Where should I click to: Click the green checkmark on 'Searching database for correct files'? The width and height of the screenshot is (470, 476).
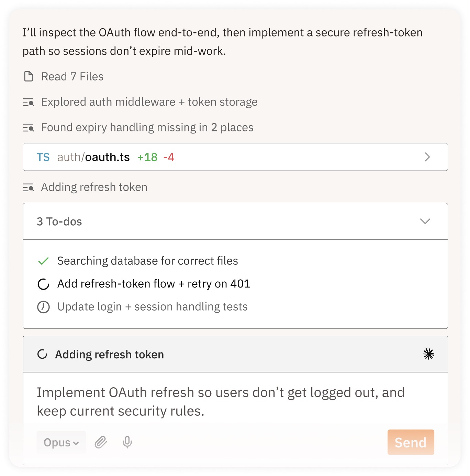[x=43, y=261]
